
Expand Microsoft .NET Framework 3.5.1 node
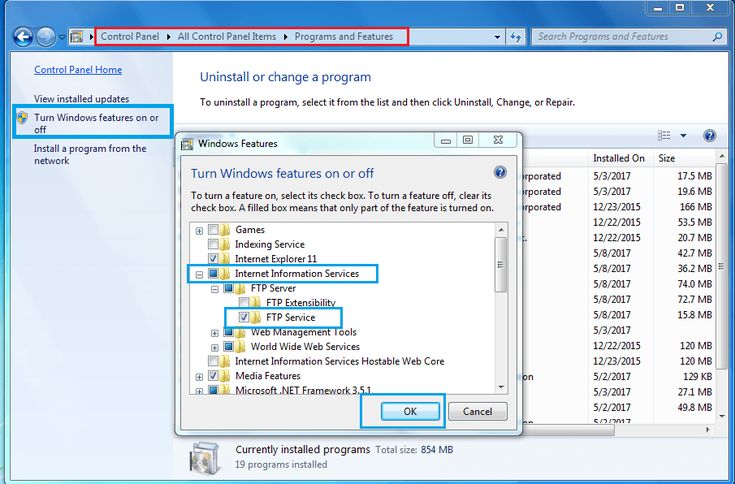pyautogui.click(x=199, y=391)
